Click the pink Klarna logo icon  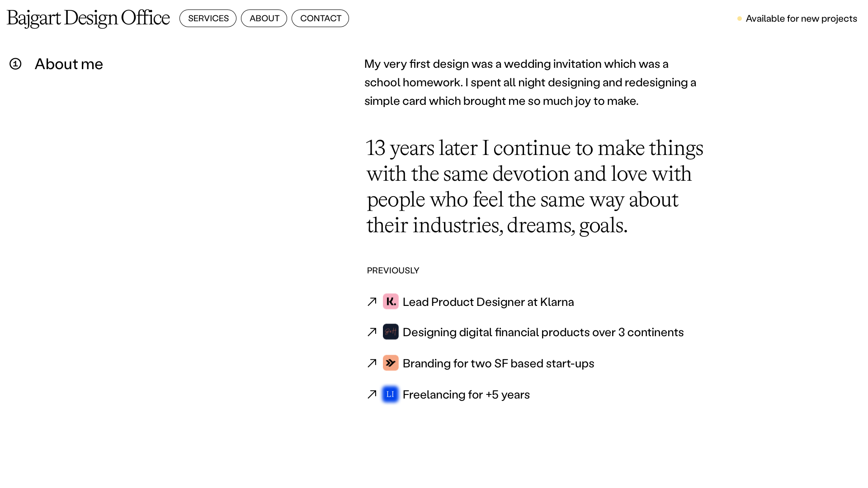pyautogui.click(x=391, y=301)
